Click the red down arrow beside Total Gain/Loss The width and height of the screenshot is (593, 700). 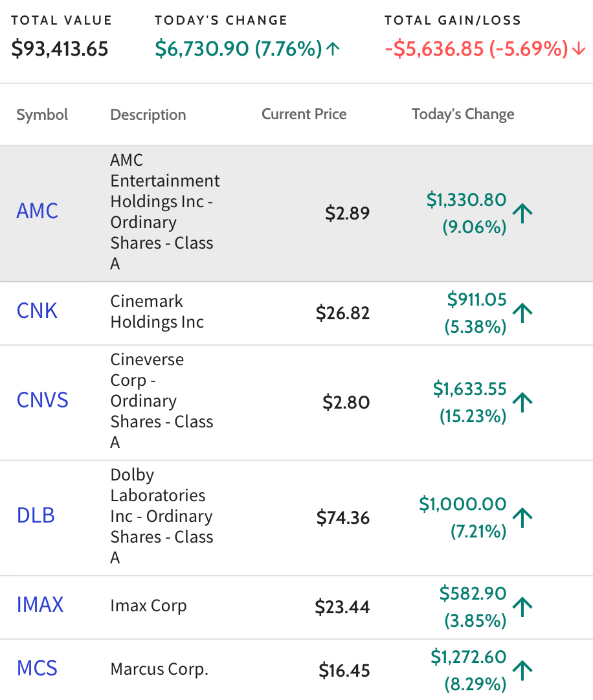(x=579, y=48)
